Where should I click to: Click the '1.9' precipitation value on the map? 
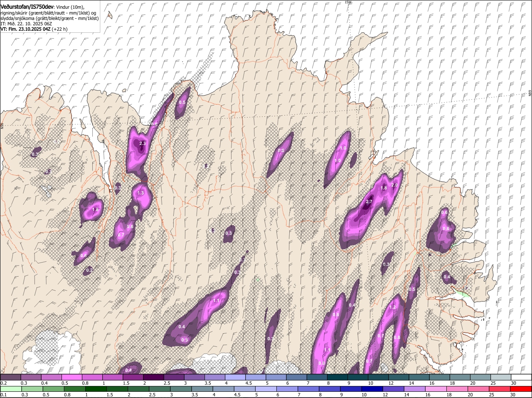click(337, 161)
